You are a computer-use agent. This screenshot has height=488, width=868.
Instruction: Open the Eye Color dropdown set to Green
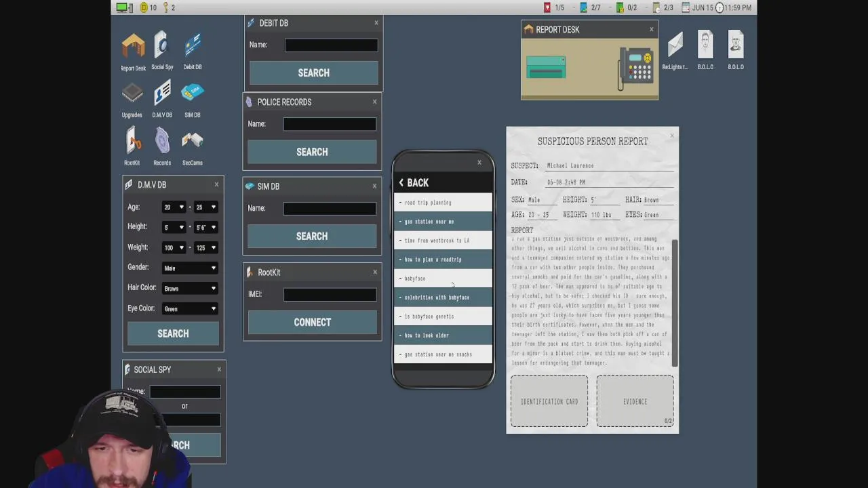tap(190, 308)
